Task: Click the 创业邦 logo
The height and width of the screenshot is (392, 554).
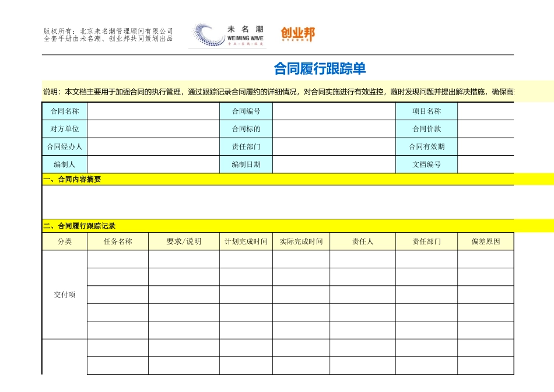Action: (x=299, y=33)
